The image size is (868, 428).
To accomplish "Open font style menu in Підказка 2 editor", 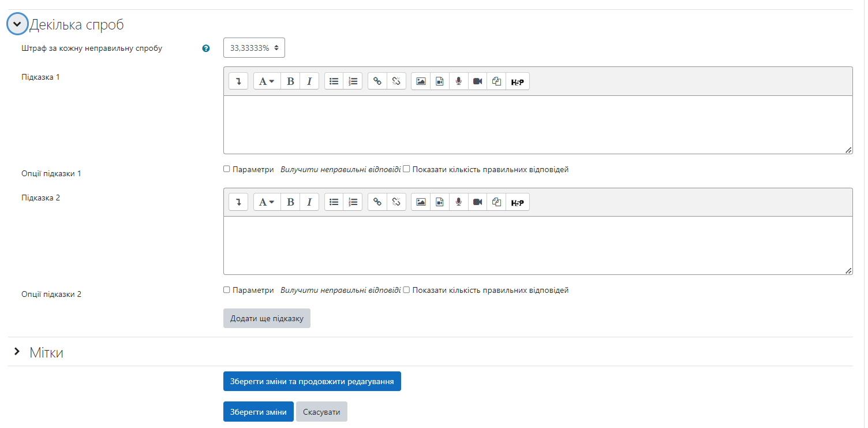I will point(267,202).
